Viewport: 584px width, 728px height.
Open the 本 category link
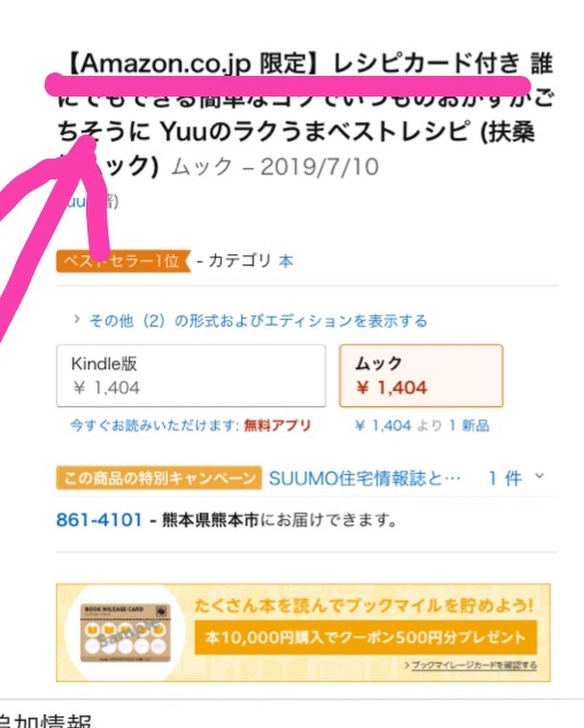tap(286, 262)
